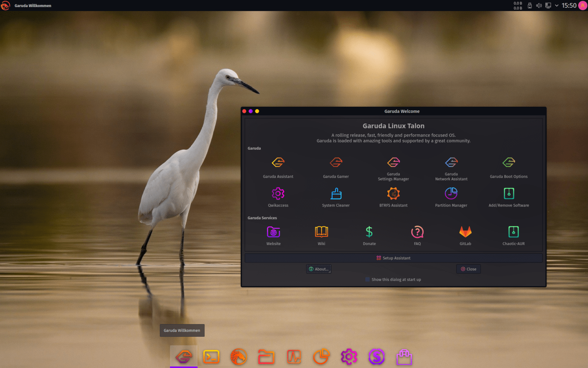
Task: Open the FAQ
Action: [x=417, y=236]
